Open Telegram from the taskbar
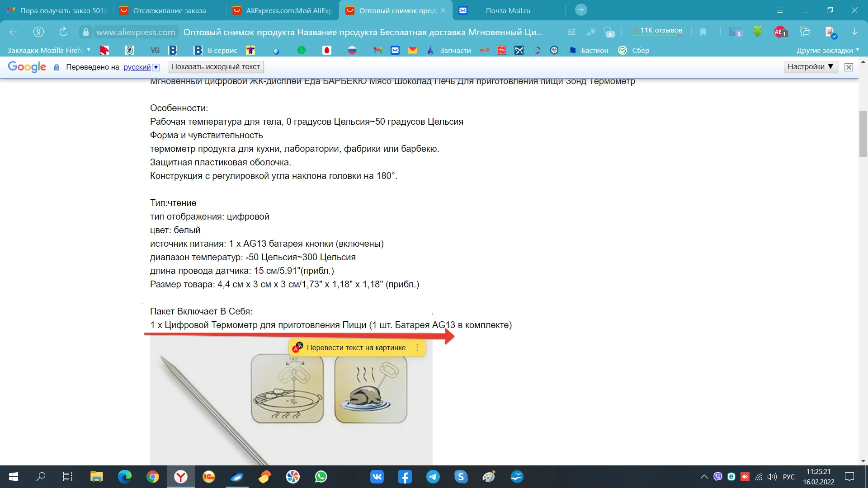This screenshot has width=868, height=488. pyautogui.click(x=433, y=477)
